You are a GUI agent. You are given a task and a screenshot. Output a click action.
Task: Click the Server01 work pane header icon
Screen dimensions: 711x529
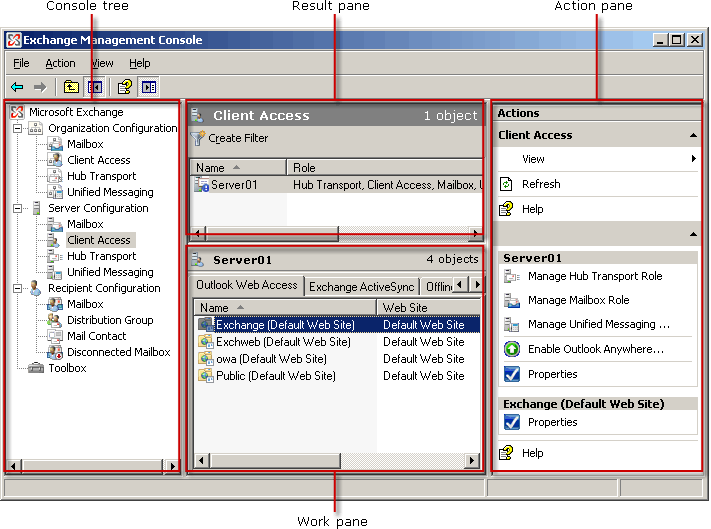point(197,260)
